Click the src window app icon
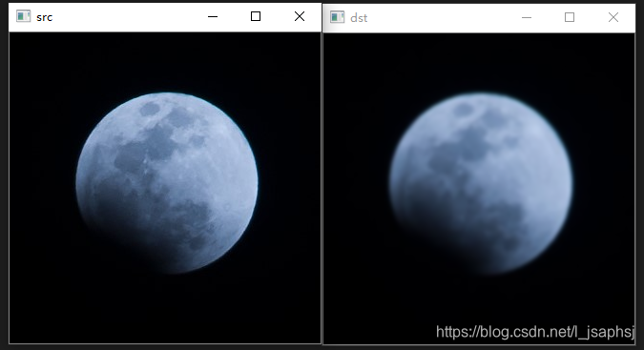This screenshot has width=644, height=350. [24, 16]
